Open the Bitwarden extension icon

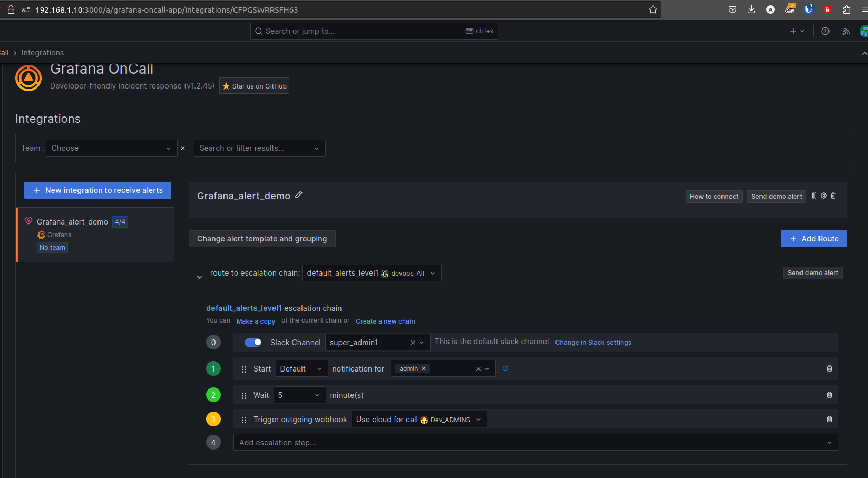click(x=808, y=9)
